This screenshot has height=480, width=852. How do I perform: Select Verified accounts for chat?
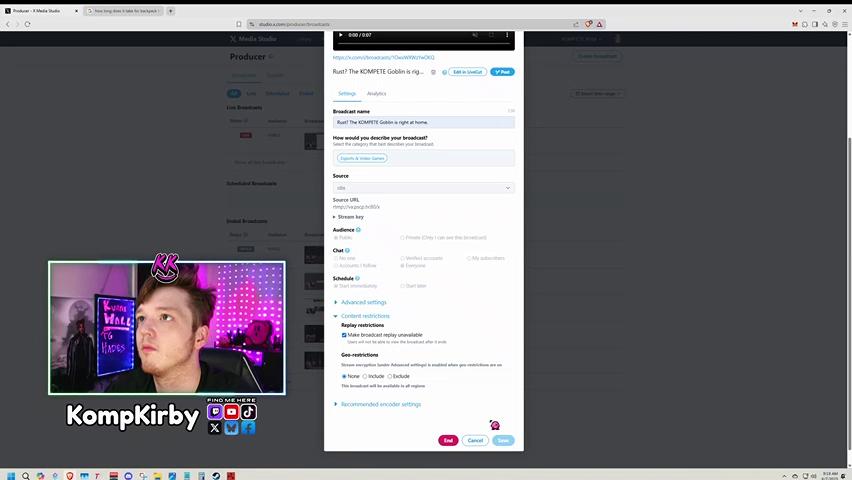[x=422, y=258]
